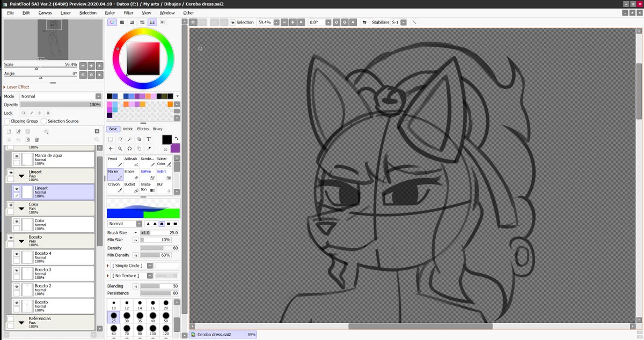Image resolution: width=644 pixels, height=340 pixels.
Task: Choose the Water Color brush
Action: (164, 161)
